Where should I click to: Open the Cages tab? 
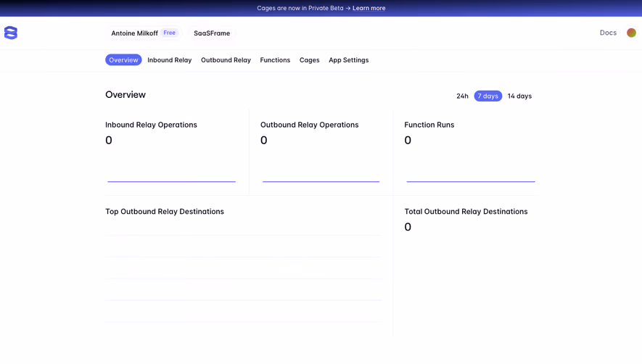(x=310, y=59)
